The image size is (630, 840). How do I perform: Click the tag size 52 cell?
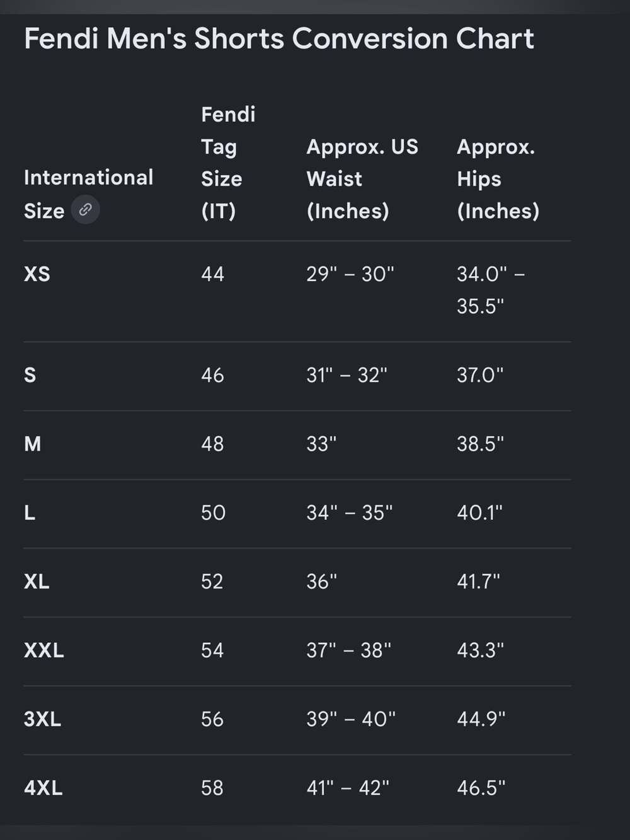pyautogui.click(x=212, y=581)
